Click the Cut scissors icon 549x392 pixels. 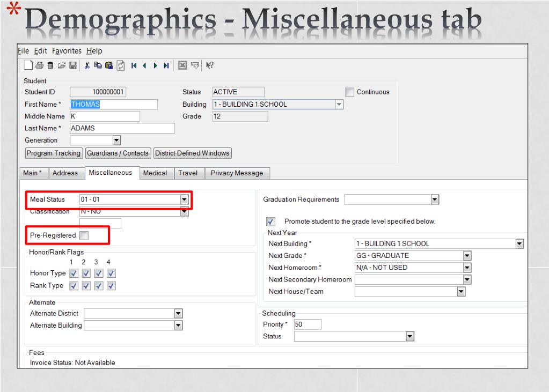(87, 65)
